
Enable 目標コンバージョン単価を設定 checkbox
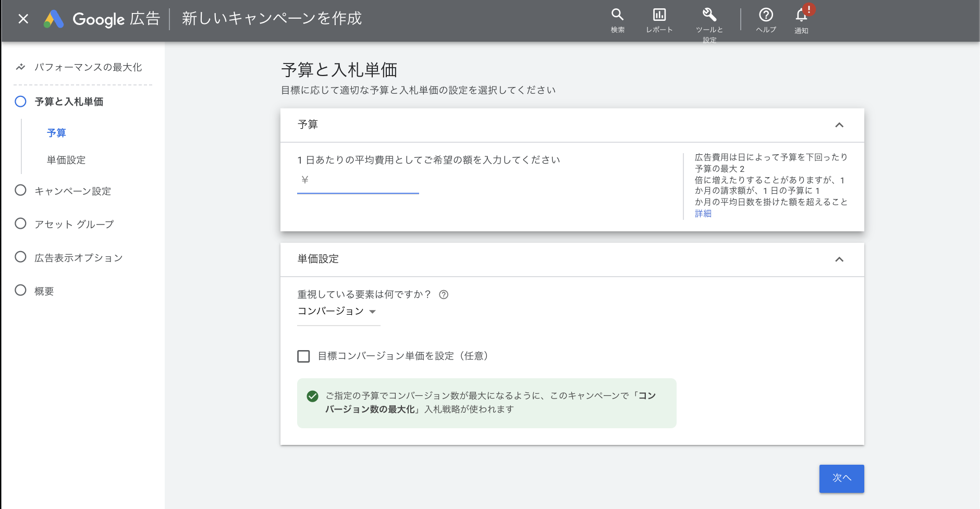pyautogui.click(x=303, y=356)
